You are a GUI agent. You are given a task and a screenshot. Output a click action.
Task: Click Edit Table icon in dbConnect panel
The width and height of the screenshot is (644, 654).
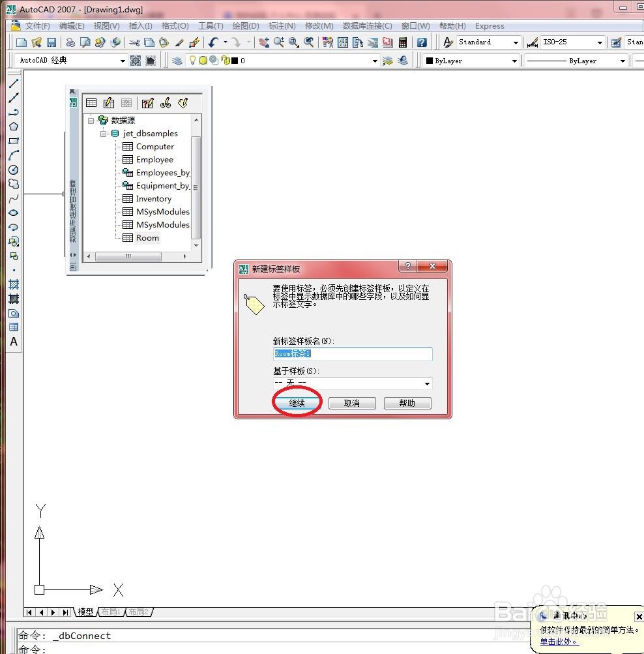pos(108,102)
